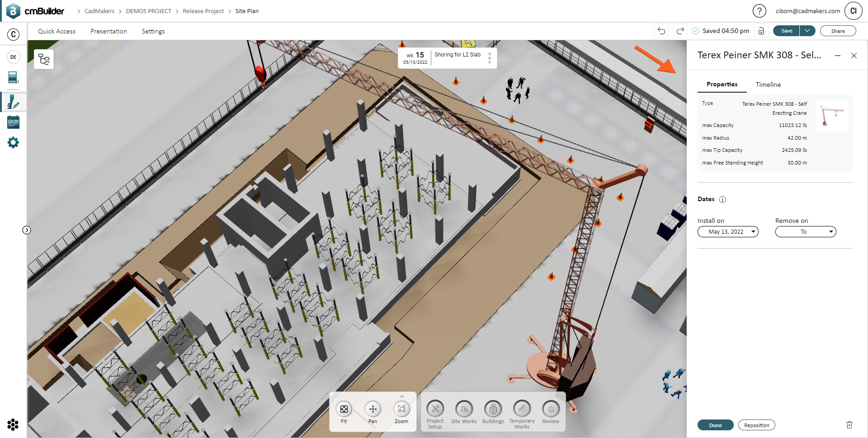Image resolution: width=868 pixels, height=438 pixels.
Task: Undo the last action
Action: [x=661, y=31]
